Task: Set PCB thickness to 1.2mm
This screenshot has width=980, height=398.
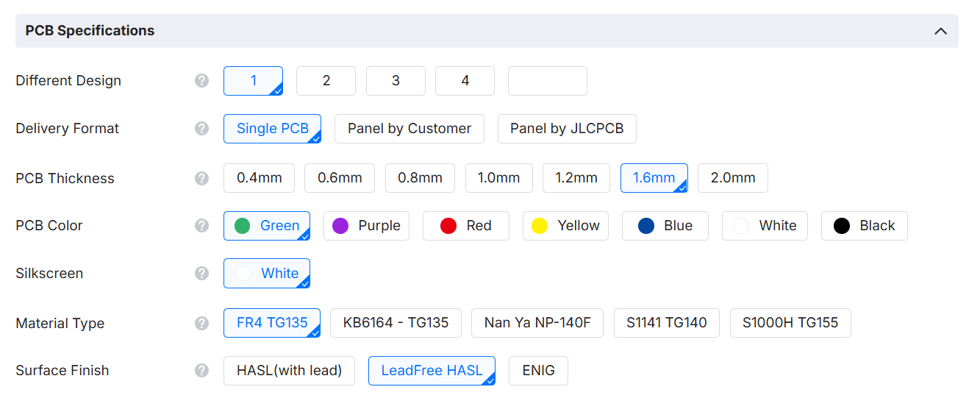Action: 576,178
